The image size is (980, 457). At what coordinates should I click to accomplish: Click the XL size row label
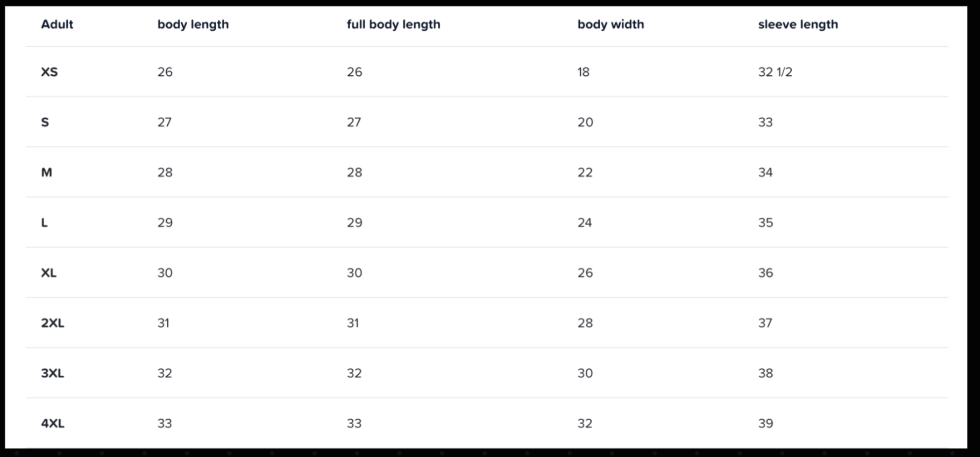click(48, 273)
